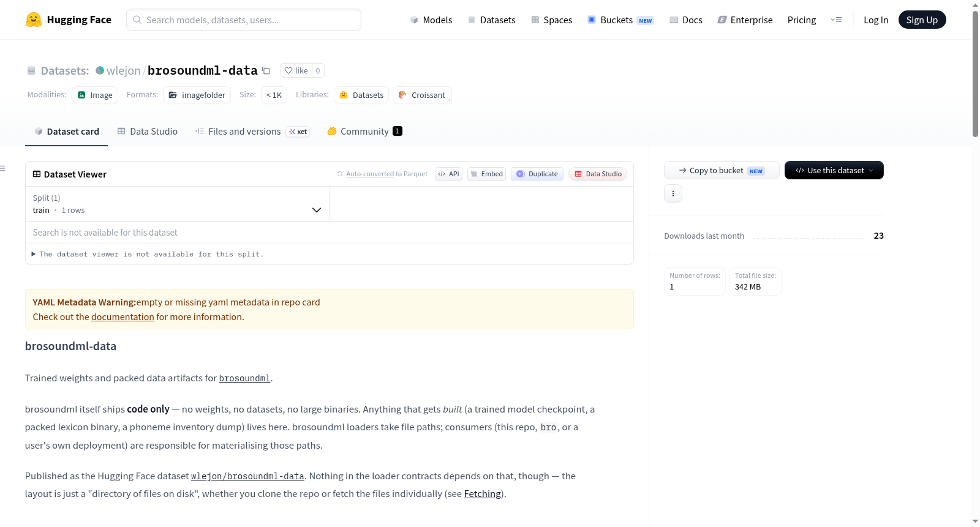Click the Croissant library tag

click(422, 95)
